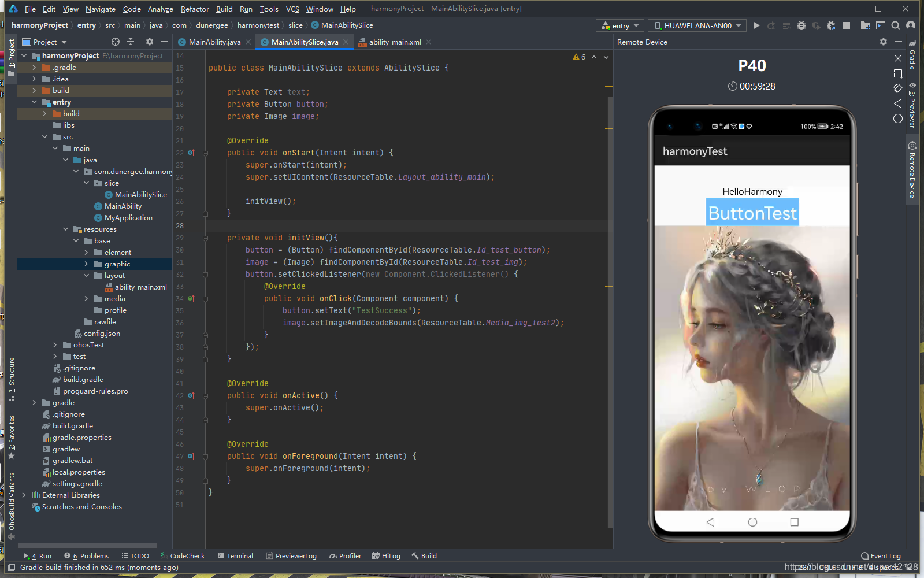Open the Refactor menu
Image resolution: width=924 pixels, height=578 pixels.
[x=195, y=9]
